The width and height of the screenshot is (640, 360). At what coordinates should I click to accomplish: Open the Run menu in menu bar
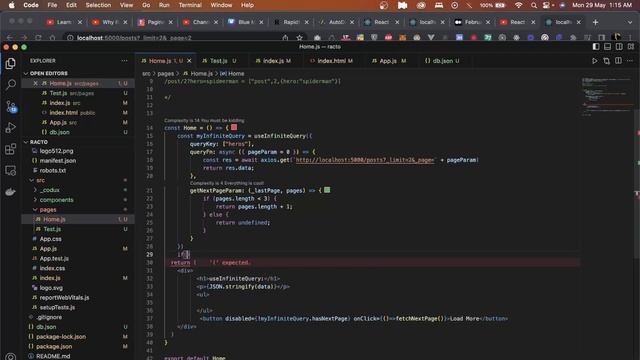tap(164, 5)
